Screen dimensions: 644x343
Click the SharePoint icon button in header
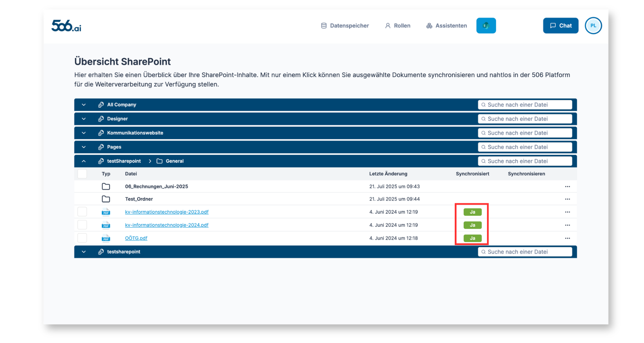coord(486,26)
